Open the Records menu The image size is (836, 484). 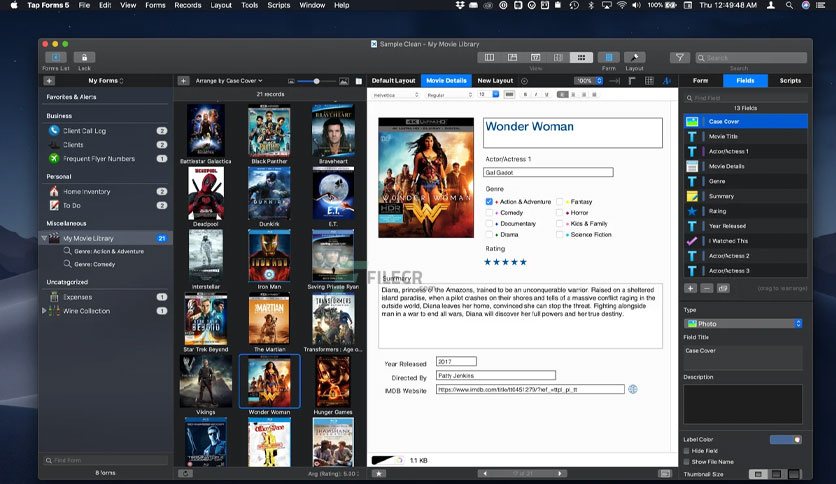188,5
